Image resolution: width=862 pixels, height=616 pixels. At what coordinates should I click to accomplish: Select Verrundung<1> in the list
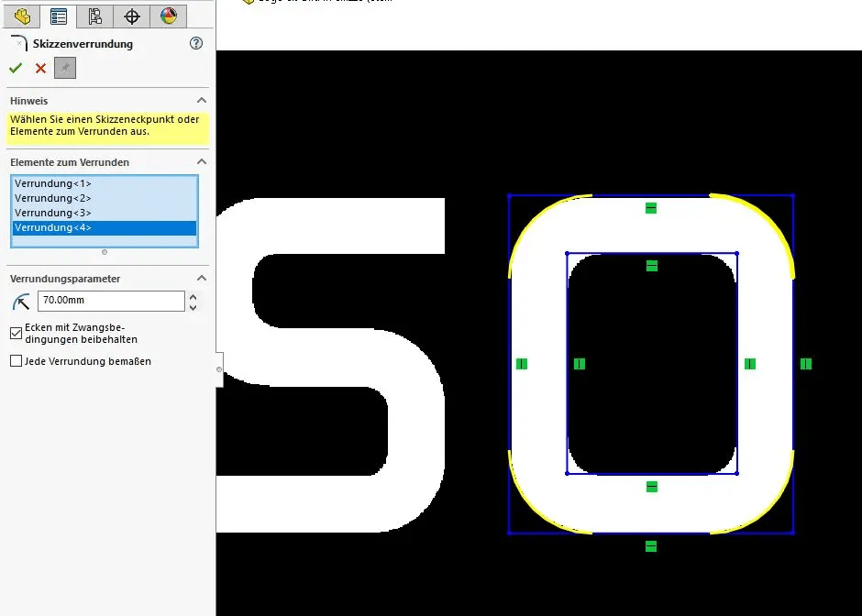point(53,183)
